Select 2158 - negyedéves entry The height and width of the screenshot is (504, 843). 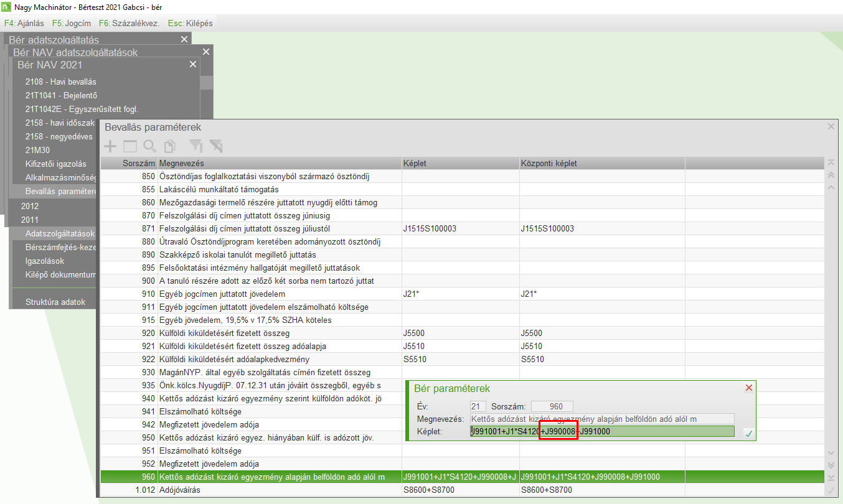click(x=59, y=136)
